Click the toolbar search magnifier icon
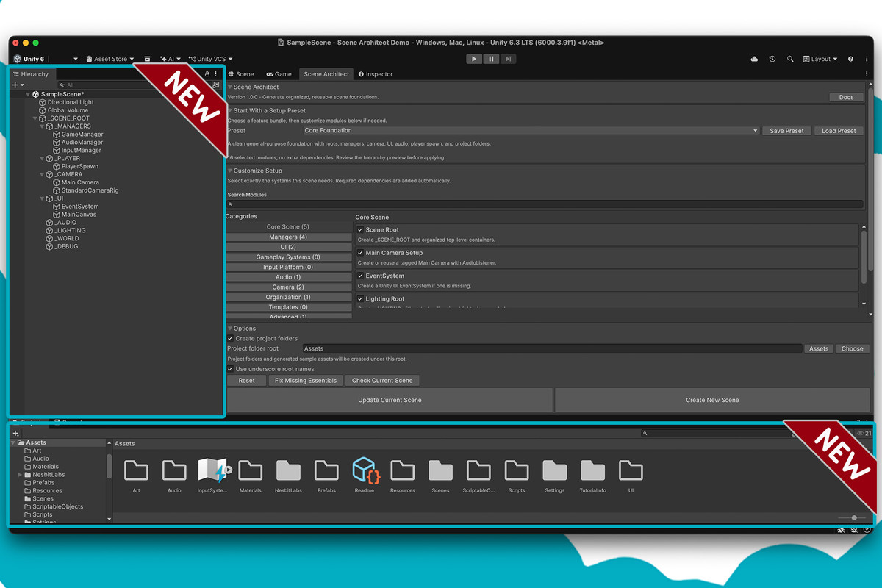The image size is (882, 588). click(x=790, y=59)
